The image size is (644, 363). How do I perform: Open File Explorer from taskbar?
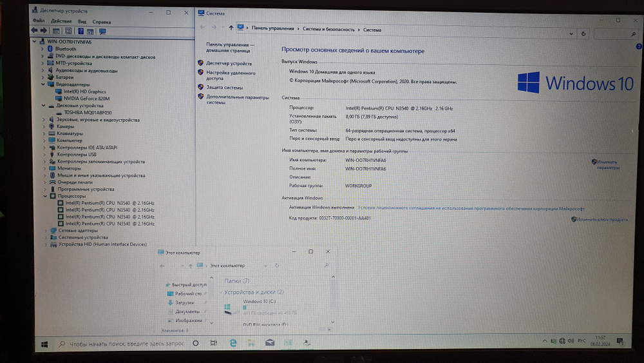[251, 343]
